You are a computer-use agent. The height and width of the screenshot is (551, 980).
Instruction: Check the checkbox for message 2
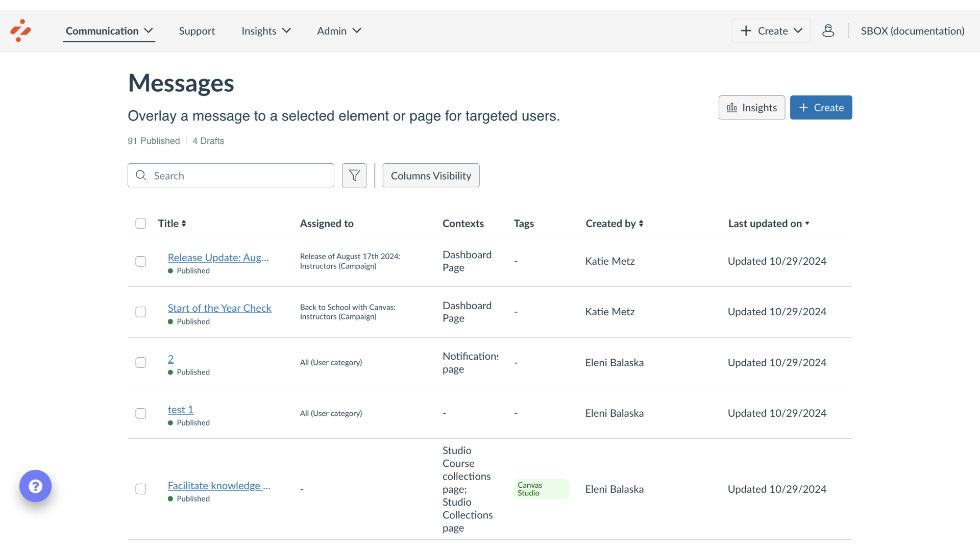(141, 362)
